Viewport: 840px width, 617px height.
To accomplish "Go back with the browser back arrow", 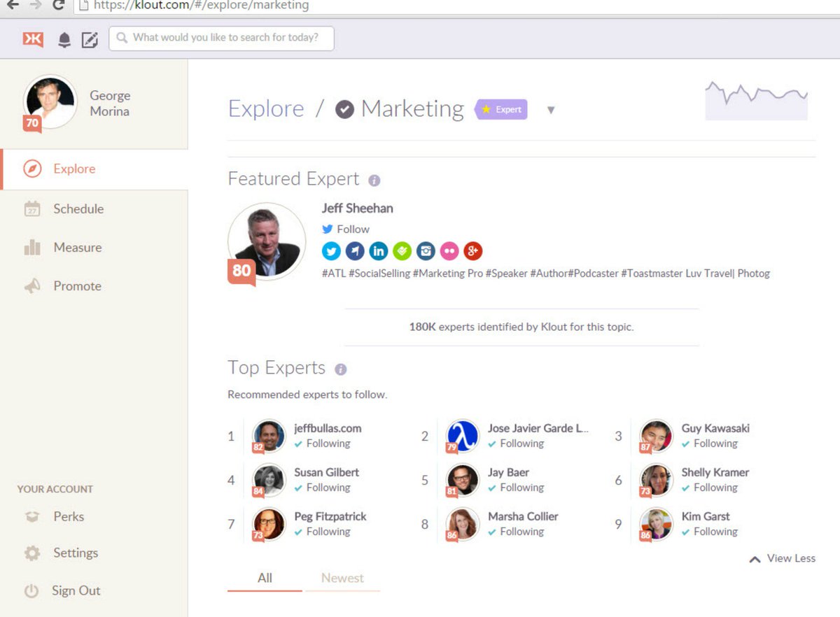I will tap(13, 5).
